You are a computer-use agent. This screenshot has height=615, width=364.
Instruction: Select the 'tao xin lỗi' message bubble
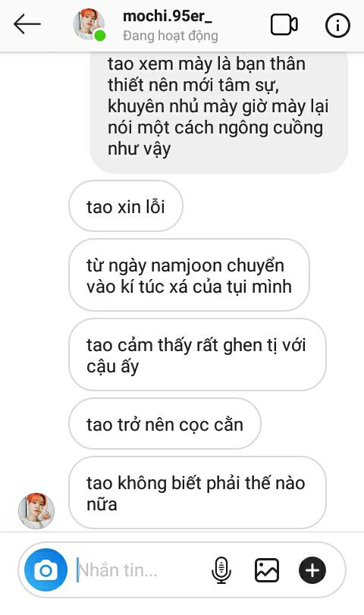(x=126, y=206)
